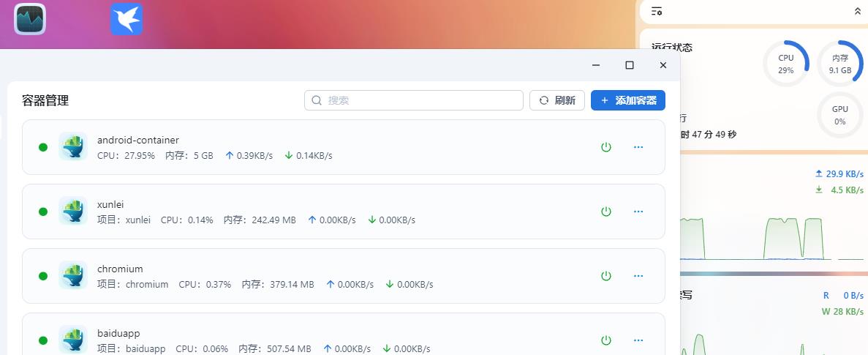Click the magnifier icon in search box
The height and width of the screenshot is (355, 868).
coord(317,100)
